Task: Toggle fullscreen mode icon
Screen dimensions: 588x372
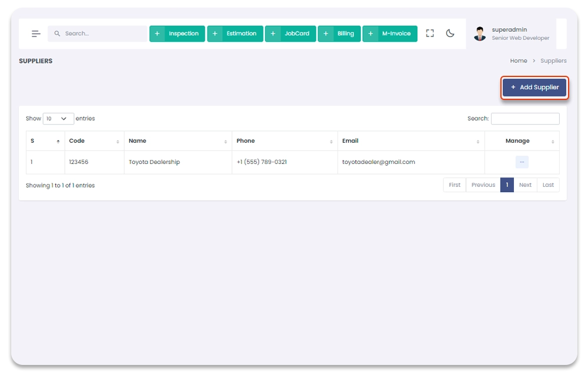Action: point(430,33)
